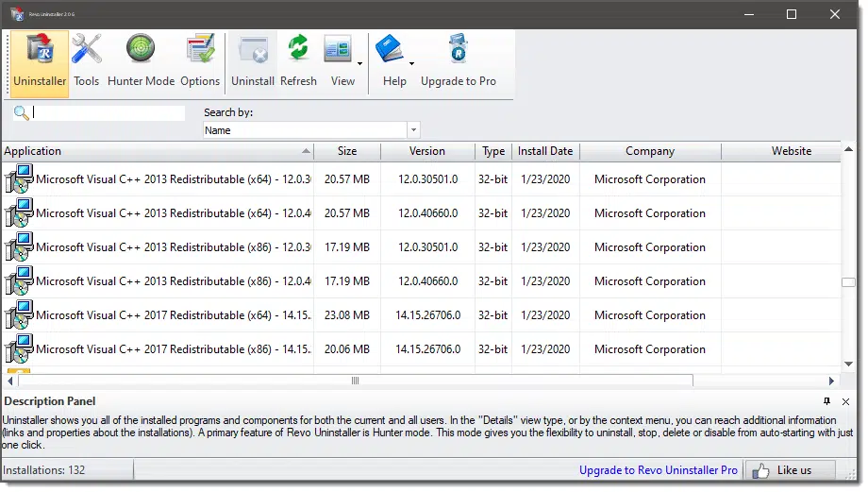This screenshot has width=868, height=492.
Task: Open the Options checklist icon
Action: click(x=200, y=49)
